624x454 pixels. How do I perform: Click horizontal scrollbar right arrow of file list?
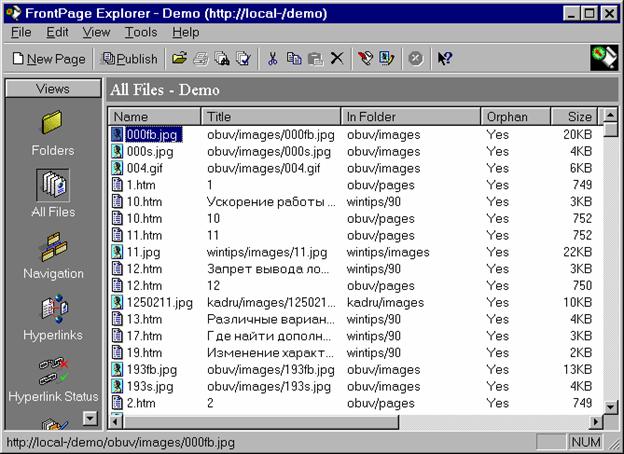coord(595,421)
